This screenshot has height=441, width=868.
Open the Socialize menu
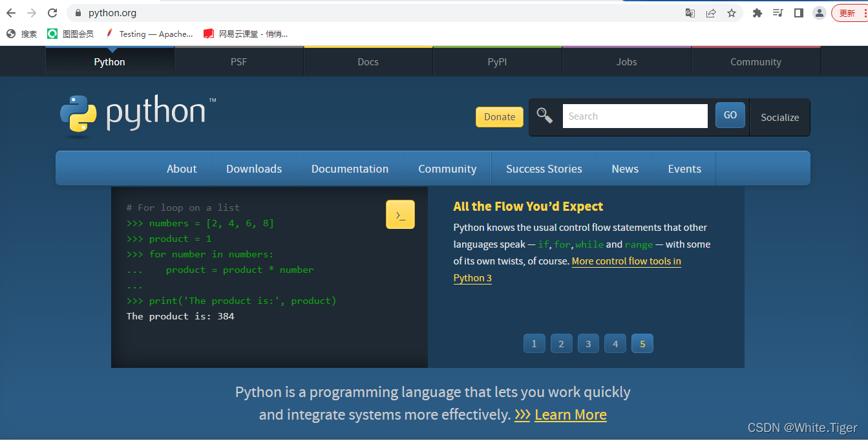coord(780,117)
